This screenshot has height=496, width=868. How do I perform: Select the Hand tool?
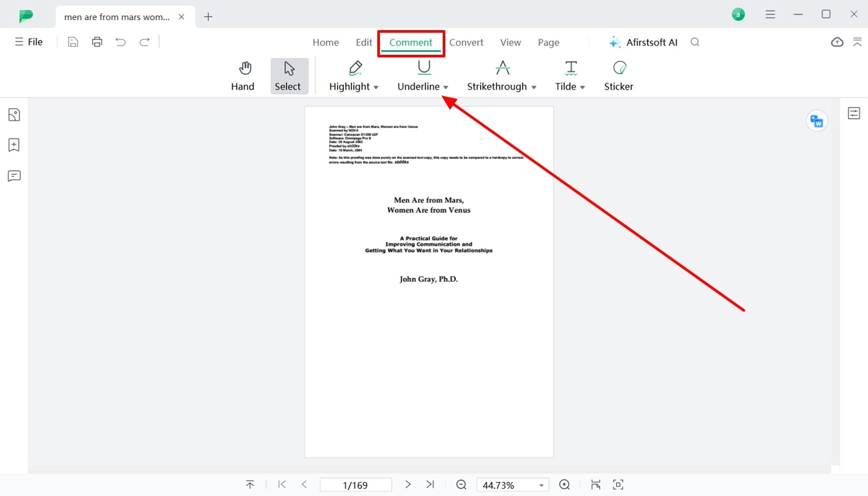(x=243, y=76)
